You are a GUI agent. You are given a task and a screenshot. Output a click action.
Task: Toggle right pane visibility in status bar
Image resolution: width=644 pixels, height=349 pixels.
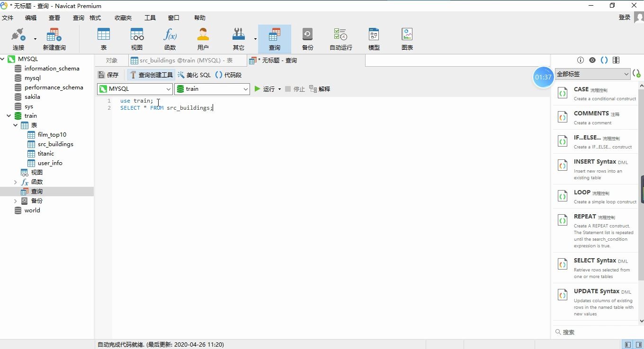tap(638, 345)
